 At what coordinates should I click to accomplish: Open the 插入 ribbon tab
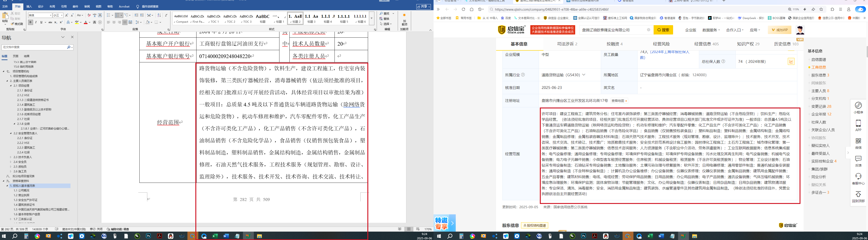[29, 6]
